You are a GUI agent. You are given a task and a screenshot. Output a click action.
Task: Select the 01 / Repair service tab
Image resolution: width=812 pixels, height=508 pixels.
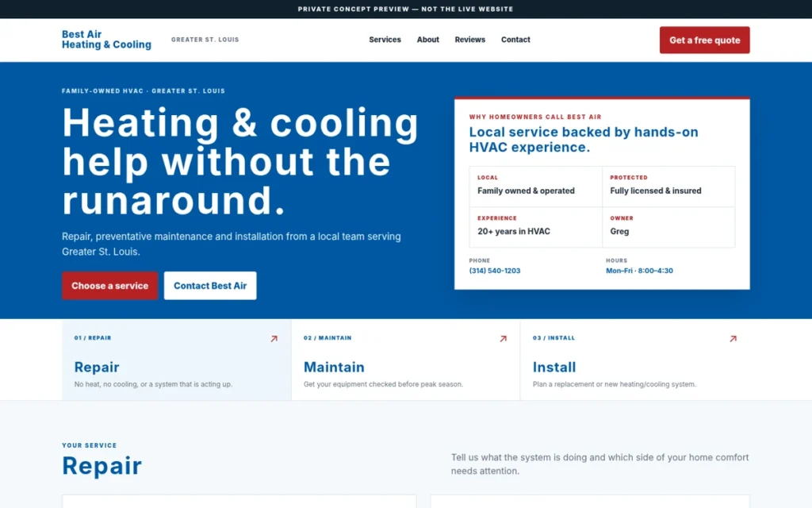177,360
